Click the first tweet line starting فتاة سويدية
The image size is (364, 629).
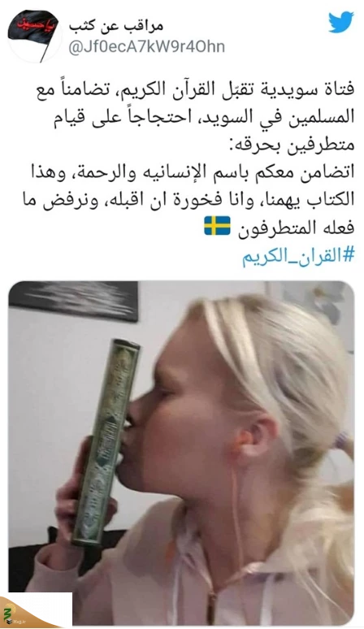coord(196,89)
